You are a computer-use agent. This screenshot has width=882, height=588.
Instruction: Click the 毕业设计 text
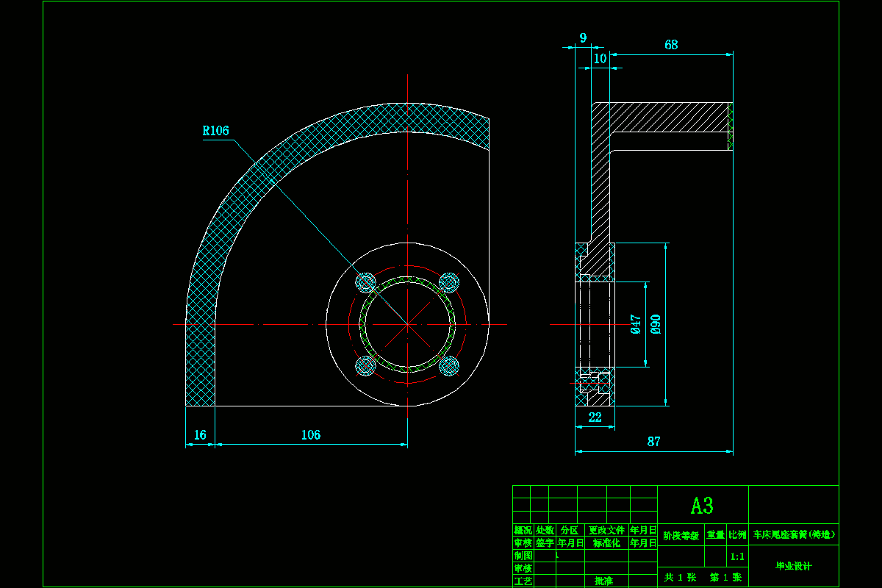click(x=794, y=566)
